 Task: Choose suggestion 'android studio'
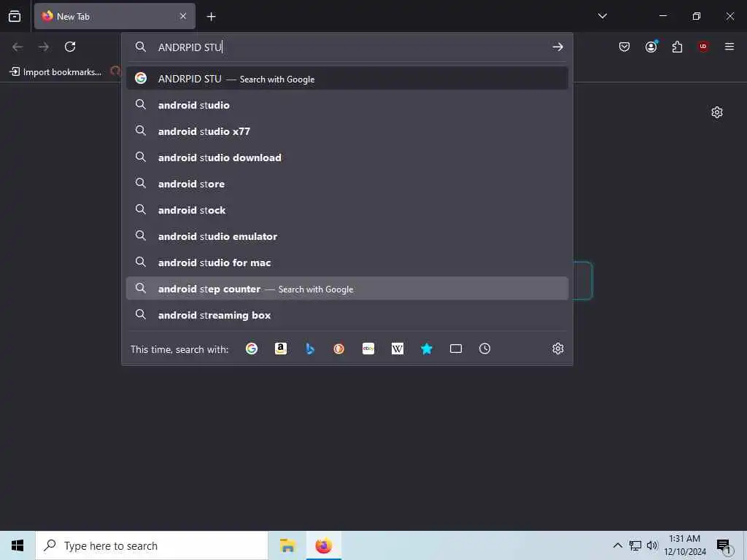[x=347, y=105]
